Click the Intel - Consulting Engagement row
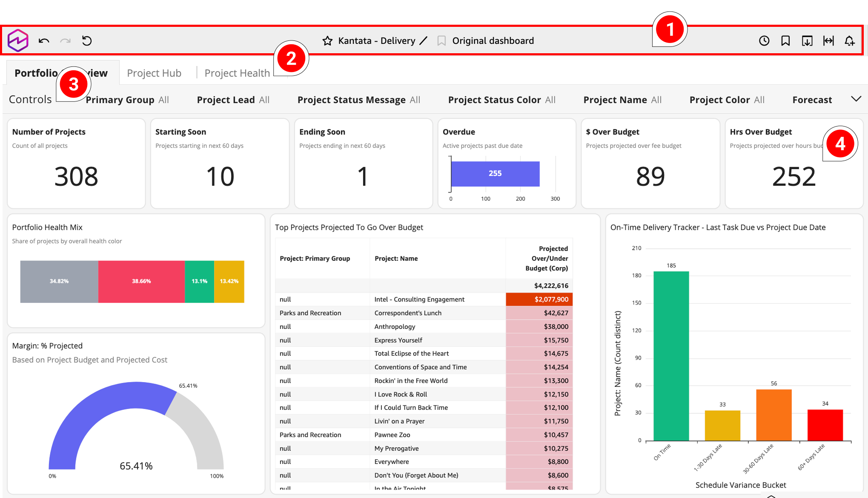The image size is (868, 498). click(x=424, y=299)
